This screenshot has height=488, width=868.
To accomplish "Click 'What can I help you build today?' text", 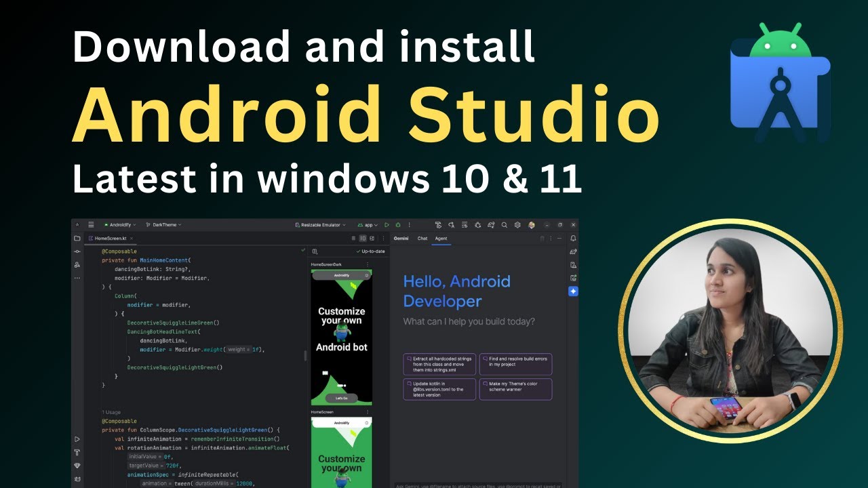I will tap(469, 321).
